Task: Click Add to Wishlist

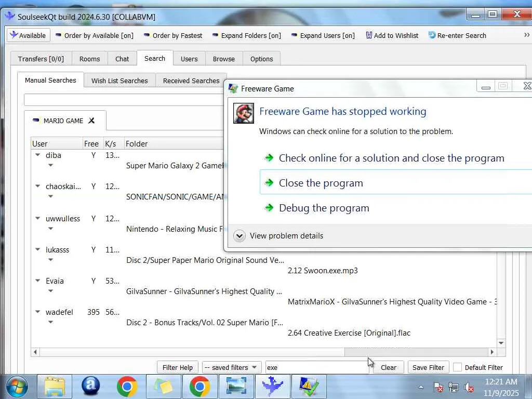Action: [x=392, y=35]
